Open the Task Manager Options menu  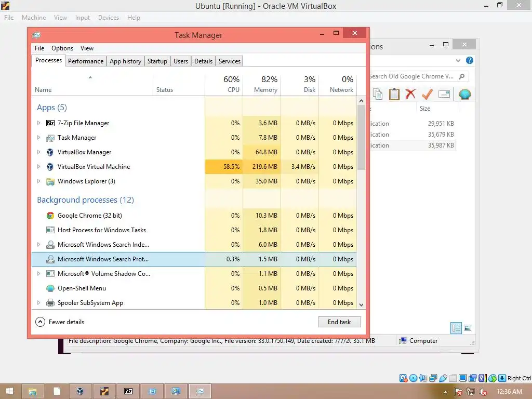(62, 48)
